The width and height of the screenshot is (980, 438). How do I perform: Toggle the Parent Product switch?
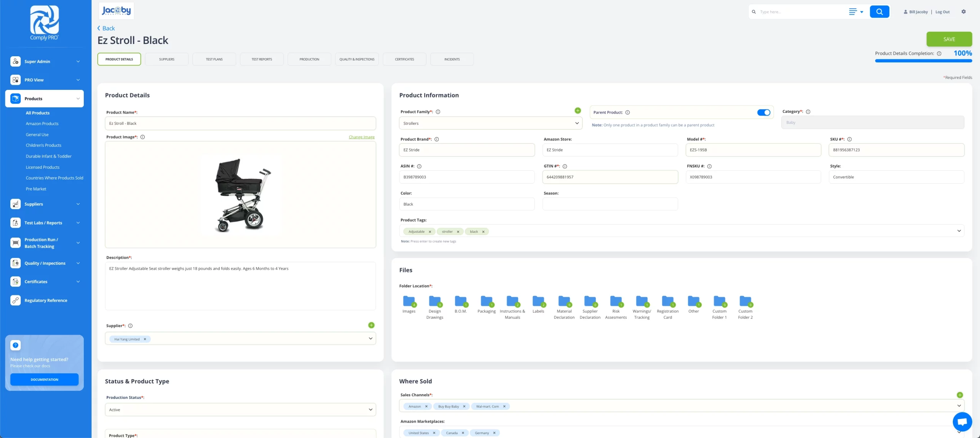coord(763,112)
